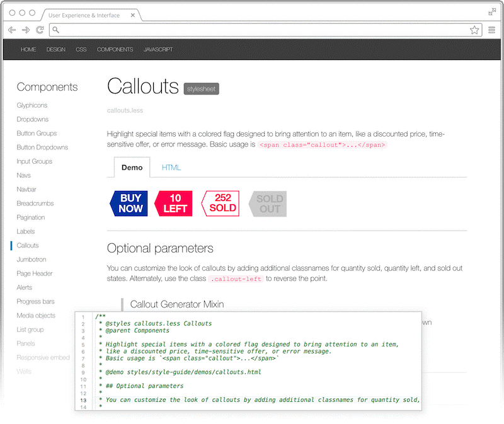504x424 pixels.
Task: Open Glyphicons in the sidebar
Action: click(32, 105)
